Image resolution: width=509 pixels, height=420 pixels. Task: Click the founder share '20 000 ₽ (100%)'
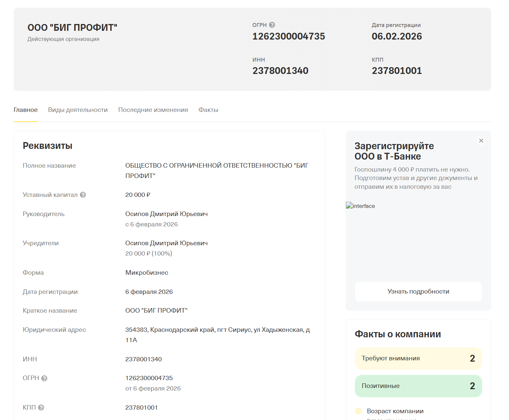(x=149, y=254)
